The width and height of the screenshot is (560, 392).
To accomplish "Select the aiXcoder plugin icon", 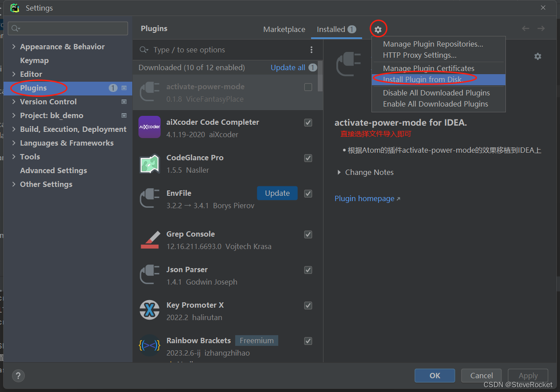I will point(150,127).
